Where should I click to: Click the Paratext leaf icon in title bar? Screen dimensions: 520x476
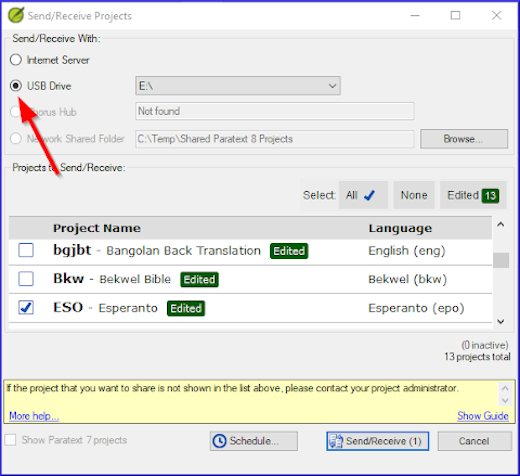16,15
